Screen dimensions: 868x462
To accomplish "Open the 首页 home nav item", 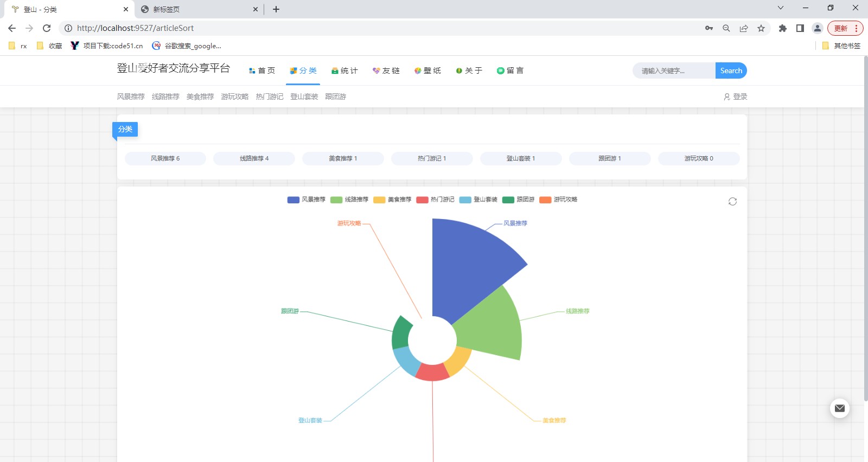I will click(261, 70).
